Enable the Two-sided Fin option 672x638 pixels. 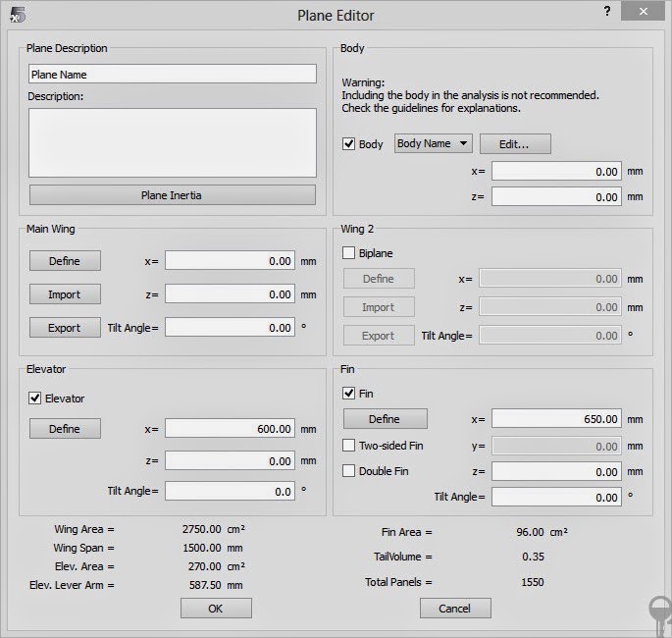click(348, 446)
